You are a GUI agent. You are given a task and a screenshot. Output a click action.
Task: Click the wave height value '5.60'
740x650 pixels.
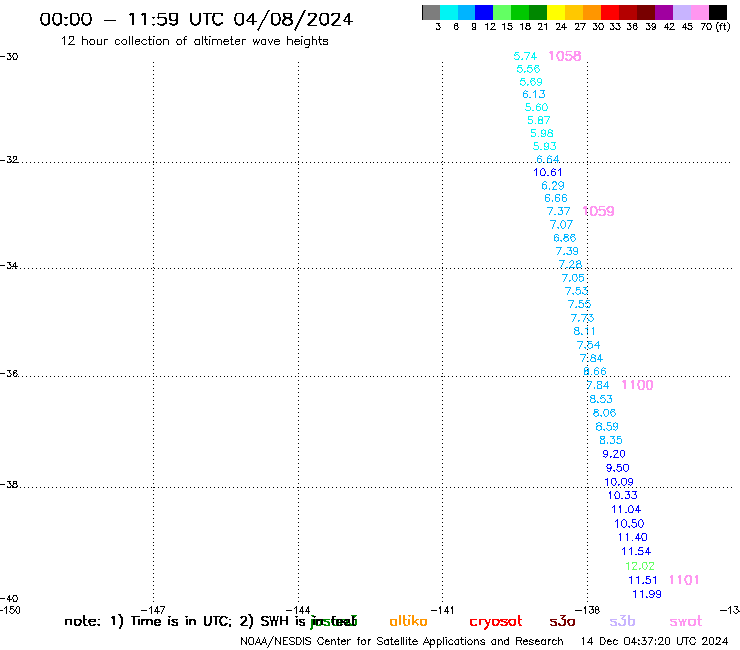click(537, 107)
